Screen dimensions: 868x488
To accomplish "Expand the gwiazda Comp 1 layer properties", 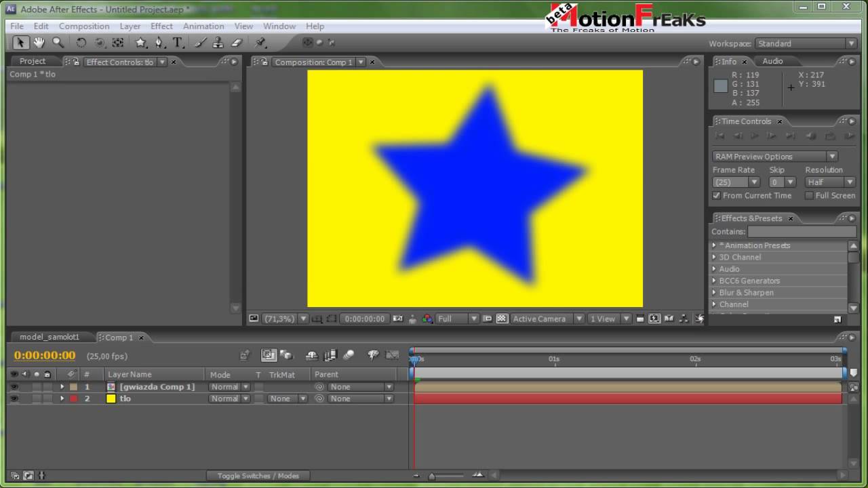I will tap(62, 387).
